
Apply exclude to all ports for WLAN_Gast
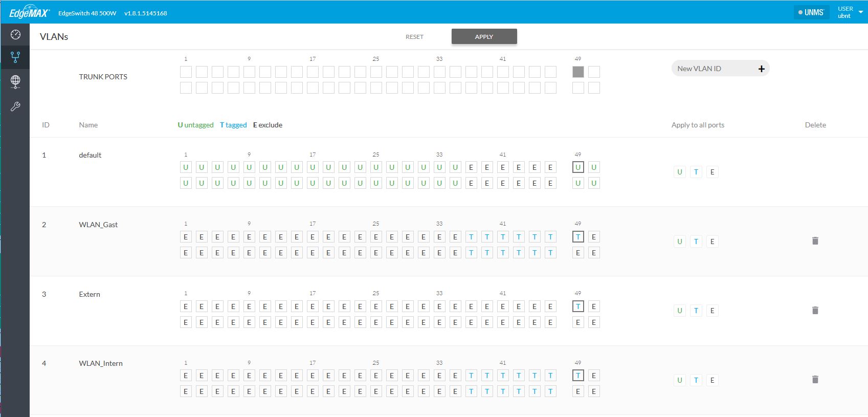click(713, 242)
